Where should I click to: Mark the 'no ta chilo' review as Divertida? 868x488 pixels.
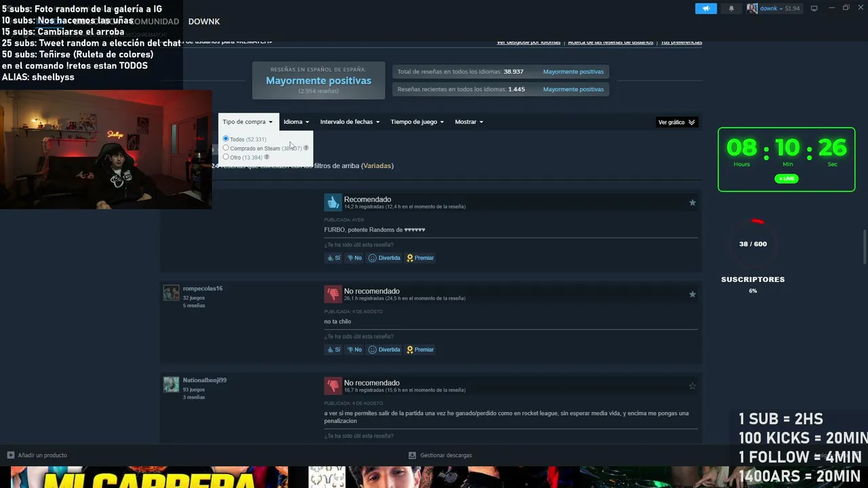point(384,350)
